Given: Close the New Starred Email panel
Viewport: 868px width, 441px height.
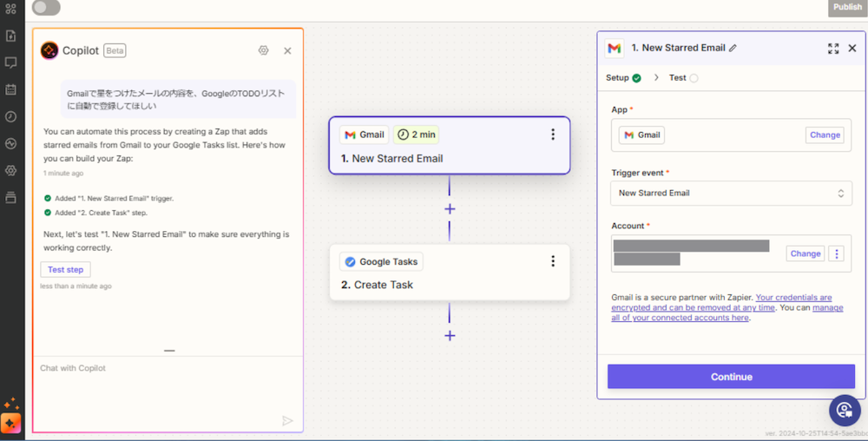Looking at the screenshot, I should coord(852,48).
